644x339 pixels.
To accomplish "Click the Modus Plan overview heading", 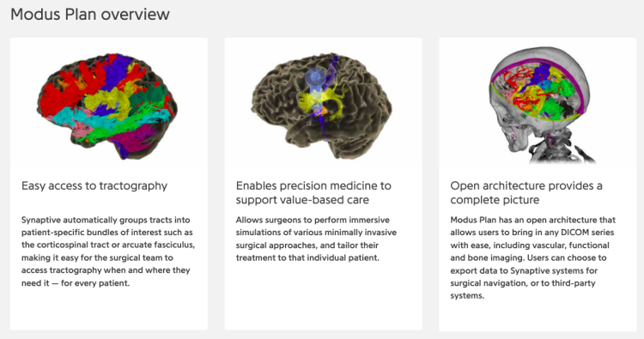I will [90, 15].
